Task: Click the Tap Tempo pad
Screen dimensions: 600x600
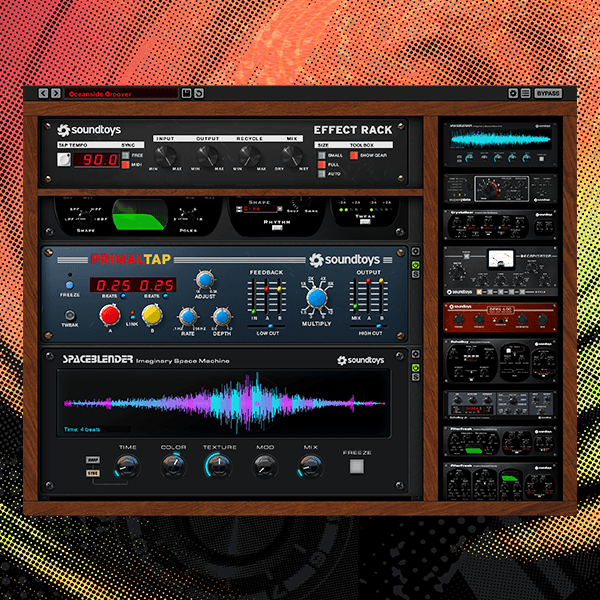Action: click(65, 160)
